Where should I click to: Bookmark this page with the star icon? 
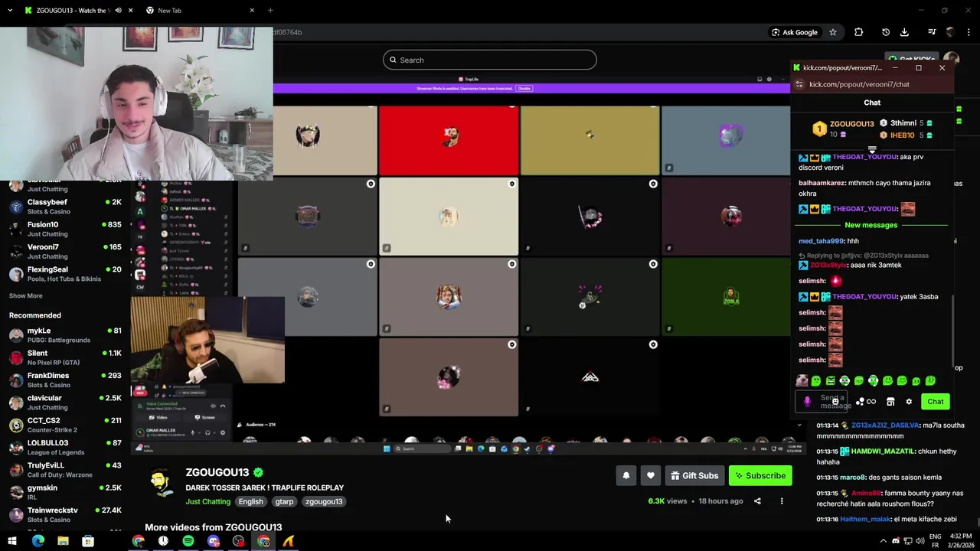pyautogui.click(x=833, y=32)
